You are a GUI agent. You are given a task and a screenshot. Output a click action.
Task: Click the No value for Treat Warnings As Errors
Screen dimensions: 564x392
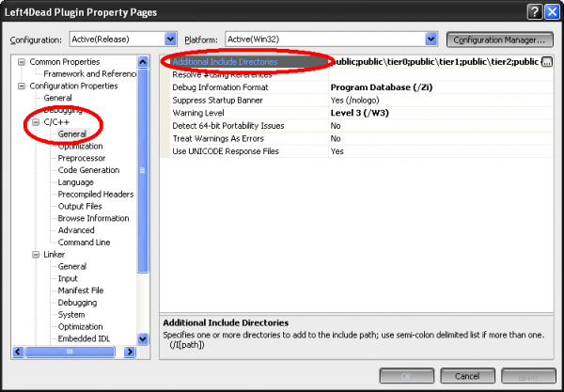(x=336, y=138)
